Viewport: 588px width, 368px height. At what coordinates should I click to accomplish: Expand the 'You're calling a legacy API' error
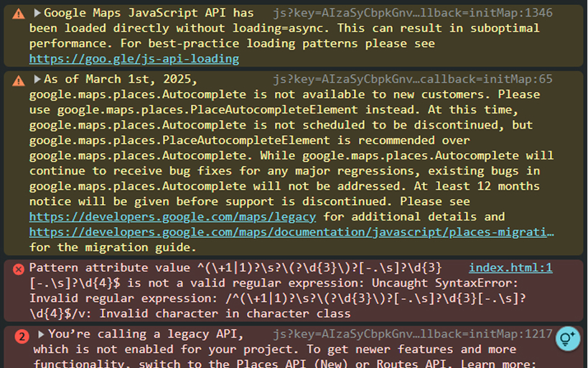coord(42,334)
